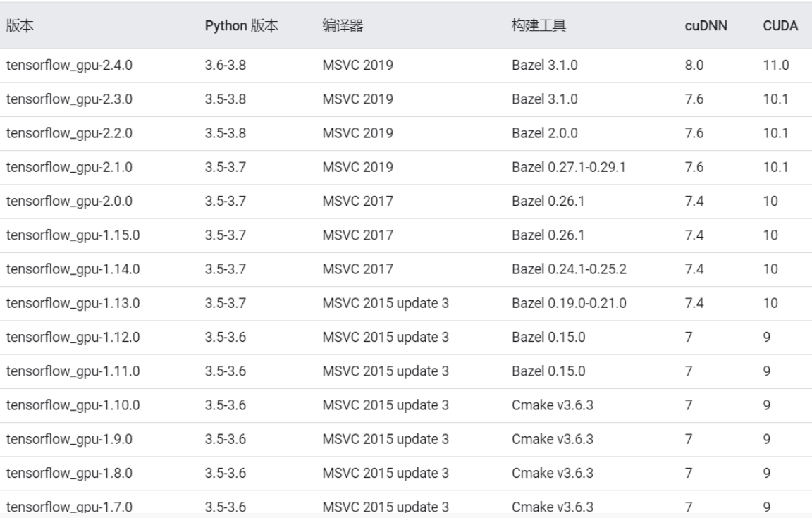Screen dimensions: 812x518
Task: Select MSVC 2019 in the 2.3.0 row
Action: [x=358, y=99]
